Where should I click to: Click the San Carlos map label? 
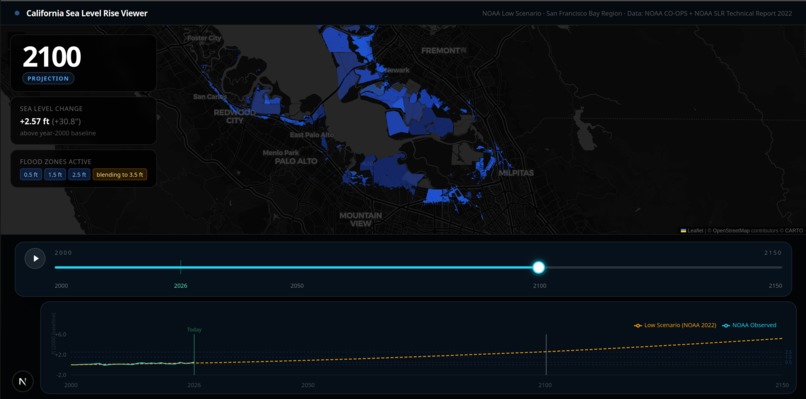tap(210, 96)
